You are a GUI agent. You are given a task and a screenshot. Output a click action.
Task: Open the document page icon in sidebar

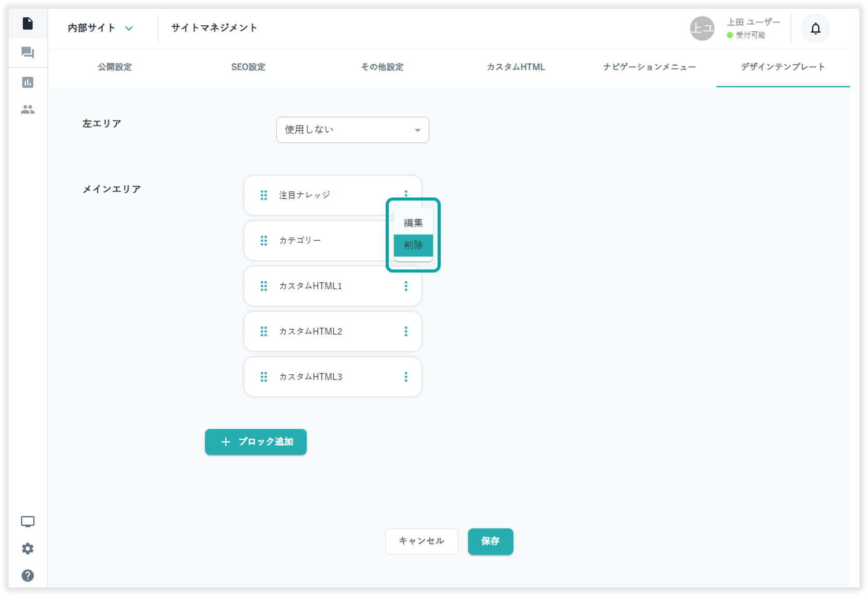click(28, 24)
